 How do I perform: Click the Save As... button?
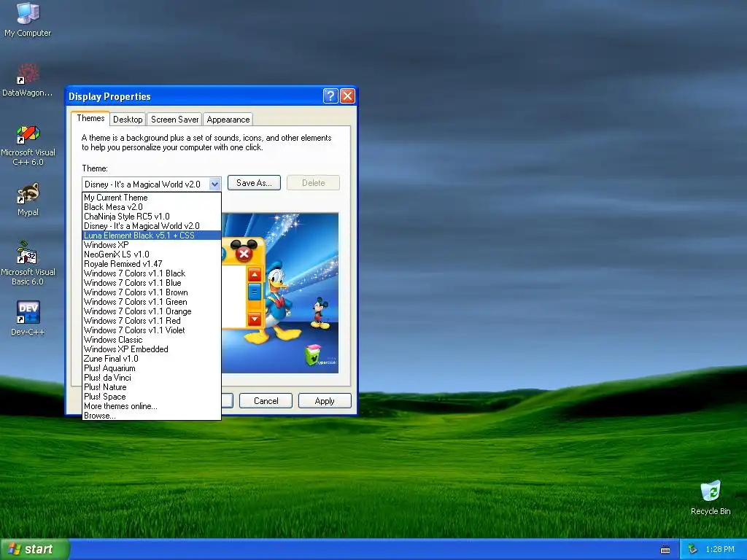254,183
